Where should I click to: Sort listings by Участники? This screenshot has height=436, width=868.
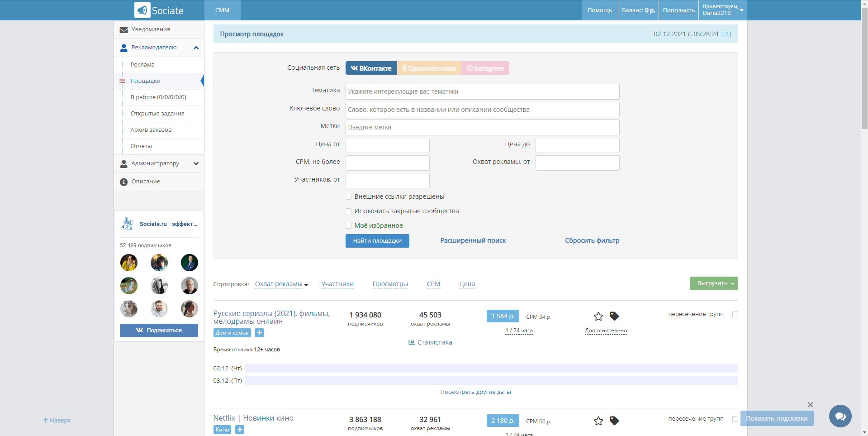coord(337,284)
